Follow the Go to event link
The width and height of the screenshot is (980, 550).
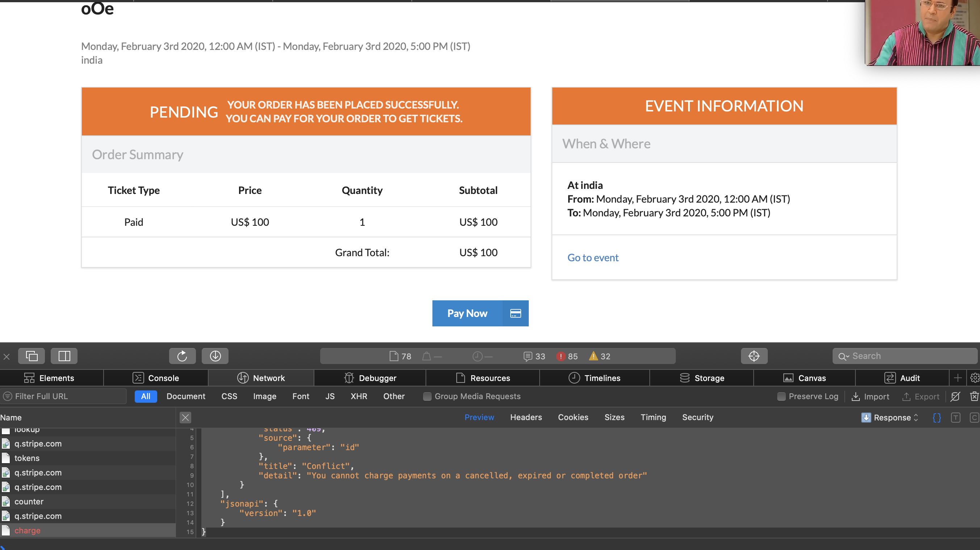[x=593, y=257]
